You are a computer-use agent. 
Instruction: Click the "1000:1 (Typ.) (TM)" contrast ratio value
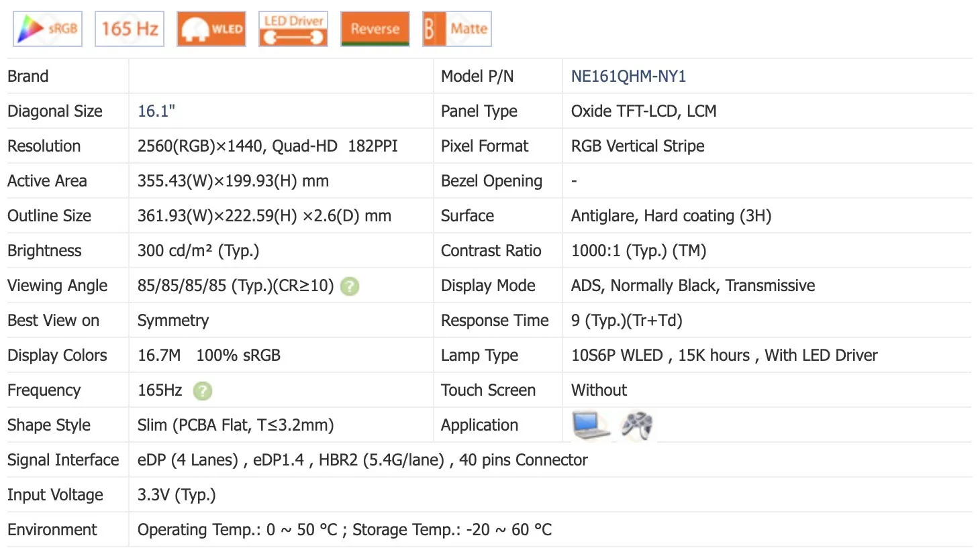(x=638, y=251)
